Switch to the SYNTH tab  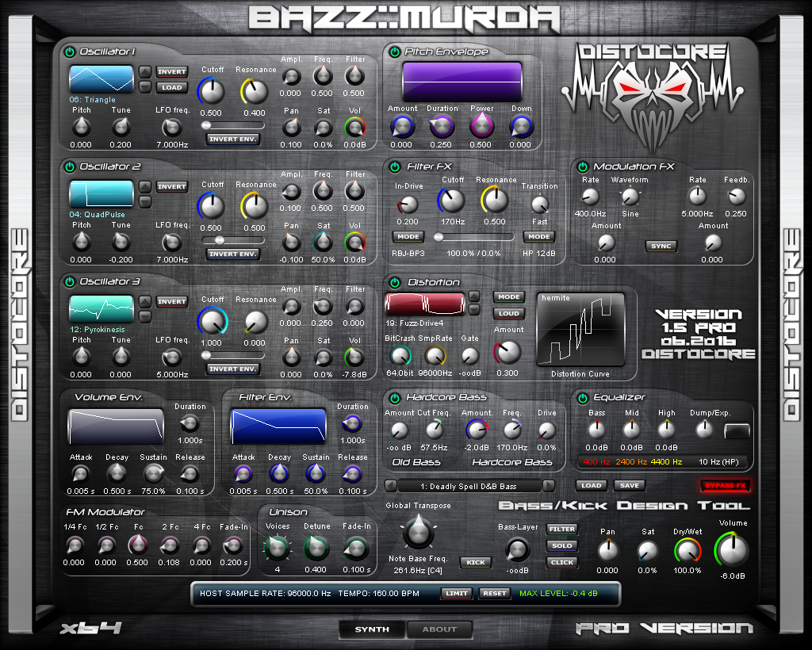[x=372, y=629]
